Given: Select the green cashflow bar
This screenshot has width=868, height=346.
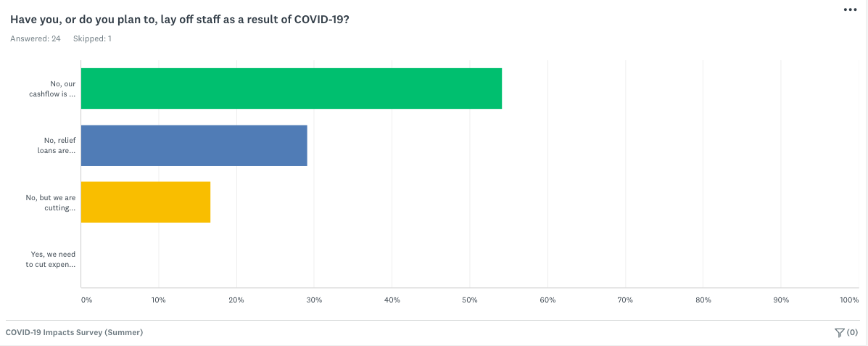Looking at the screenshot, I should 292,88.
